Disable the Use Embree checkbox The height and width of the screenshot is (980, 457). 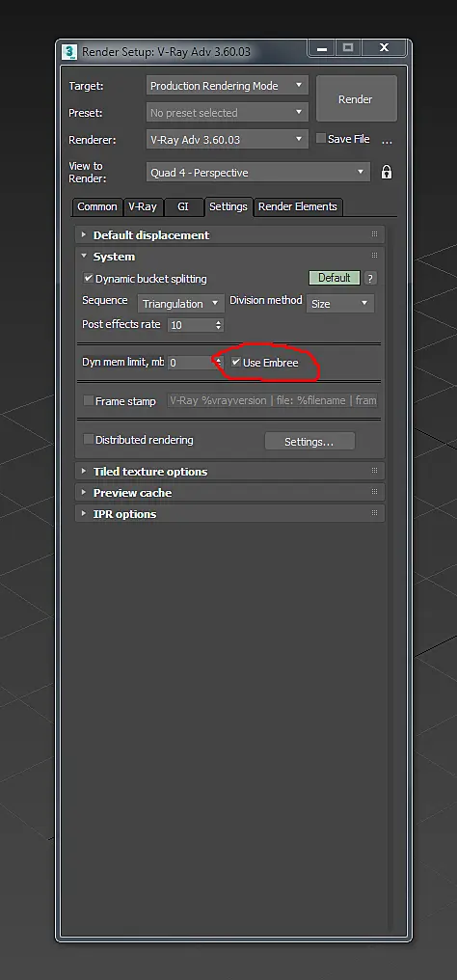[x=236, y=362]
